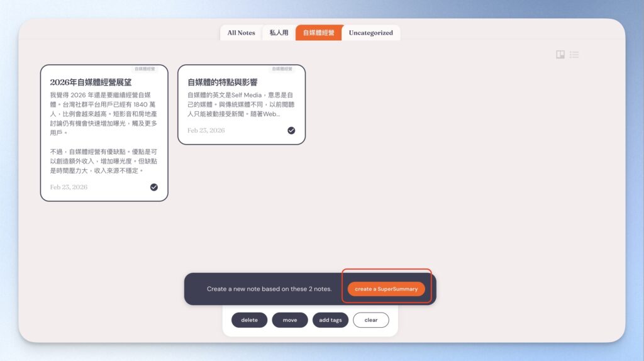644x361 pixels.
Task: Open the All Notes tab
Action: 241,33
